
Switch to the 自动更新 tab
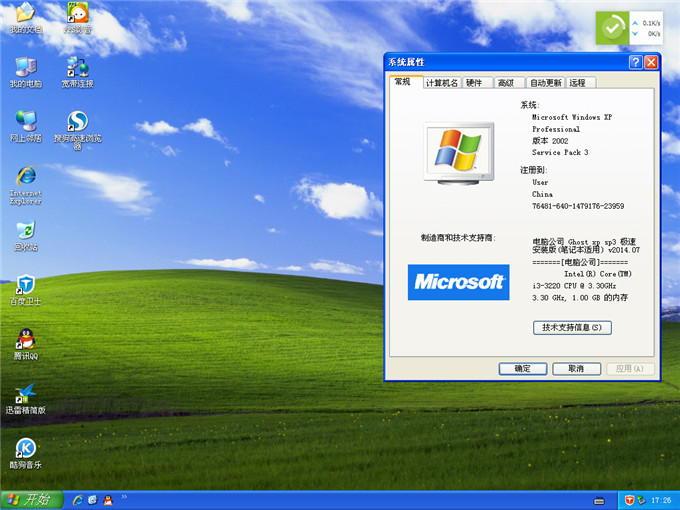point(545,83)
